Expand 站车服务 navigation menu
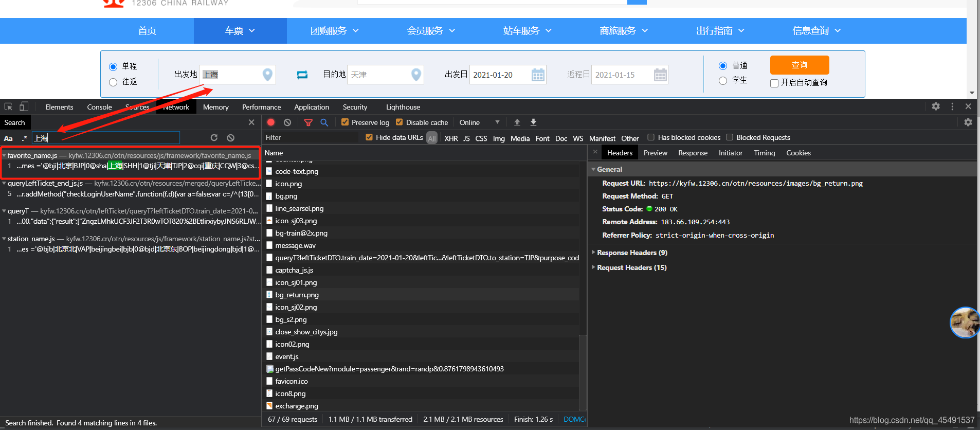The image size is (980, 430). (x=528, y=31)
